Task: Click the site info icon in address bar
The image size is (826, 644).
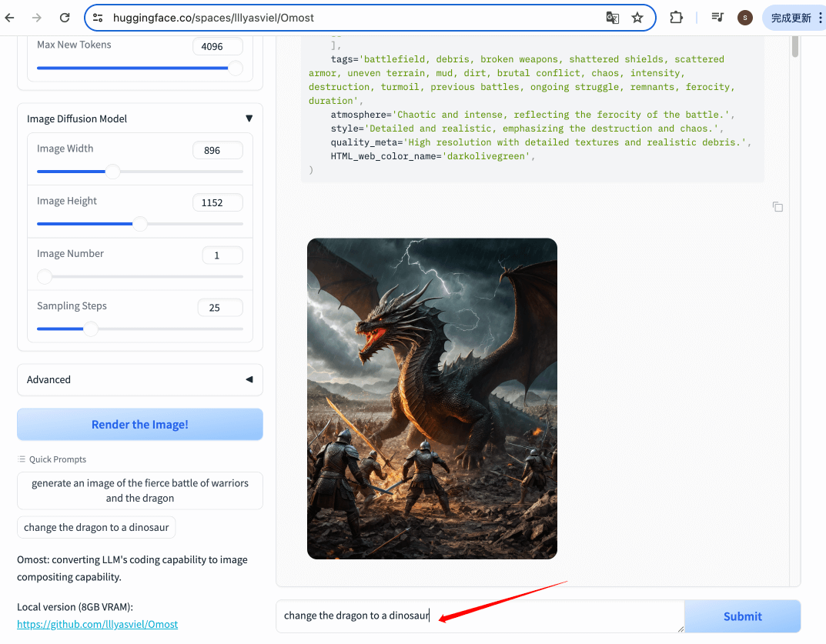Action: [98, 18]
